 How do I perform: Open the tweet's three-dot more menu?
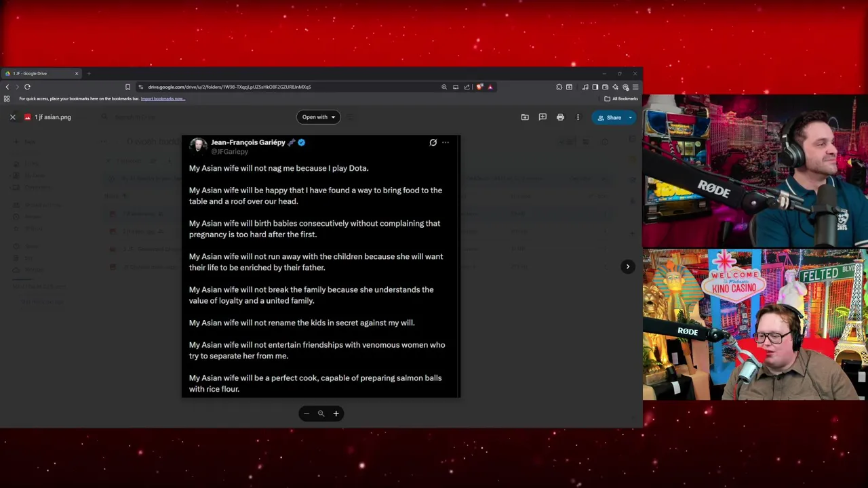pos(446,142)
